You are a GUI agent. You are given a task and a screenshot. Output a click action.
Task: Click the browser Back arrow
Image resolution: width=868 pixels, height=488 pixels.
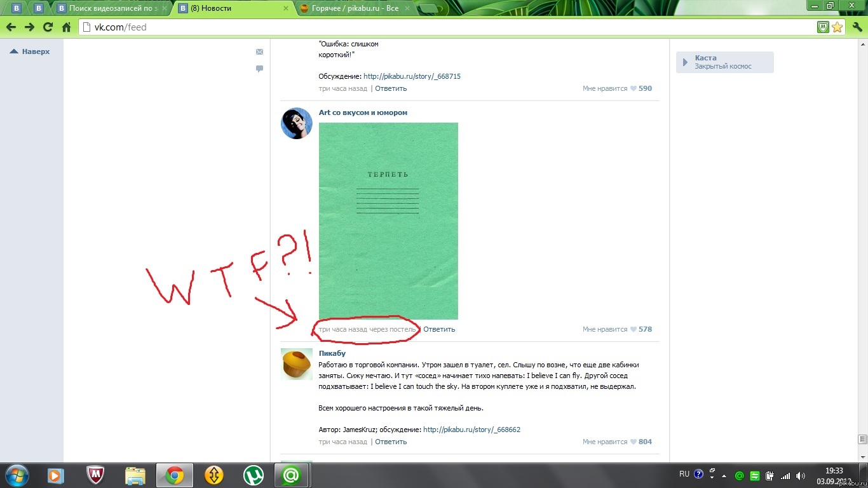[x=11, y=27]
